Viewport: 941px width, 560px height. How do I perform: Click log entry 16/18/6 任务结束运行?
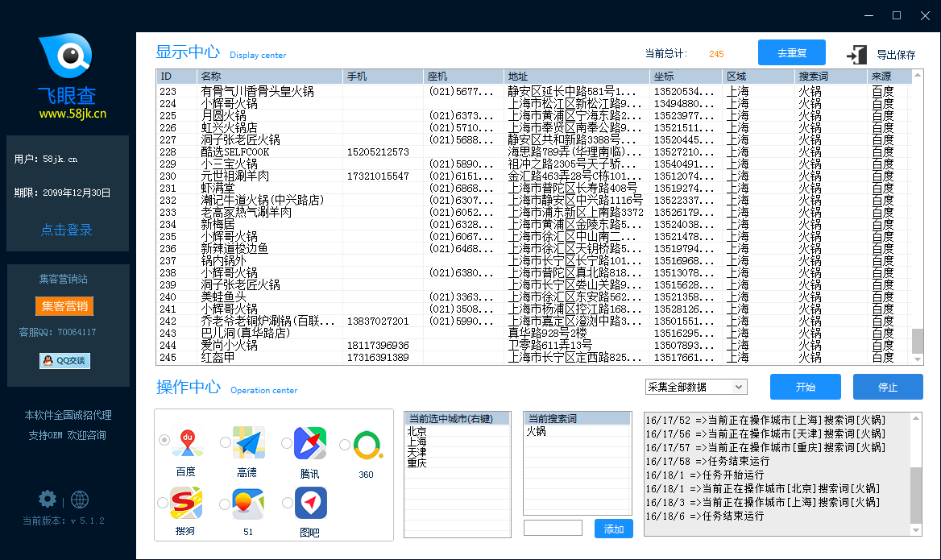tap(705, 516)
